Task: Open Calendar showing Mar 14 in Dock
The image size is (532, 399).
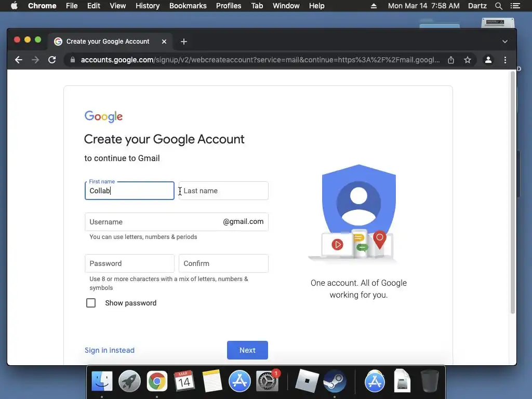Action: point(184,381)
